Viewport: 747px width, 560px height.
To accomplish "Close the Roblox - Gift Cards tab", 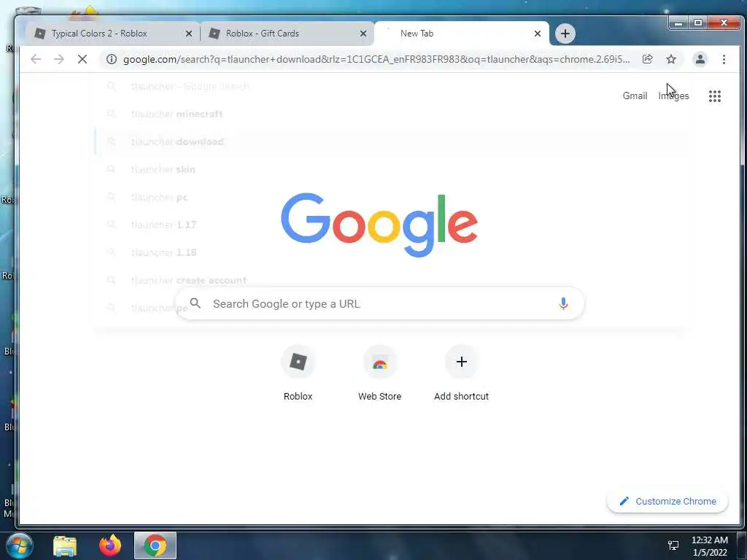I will pyautogui.click(x=363, y=34).
